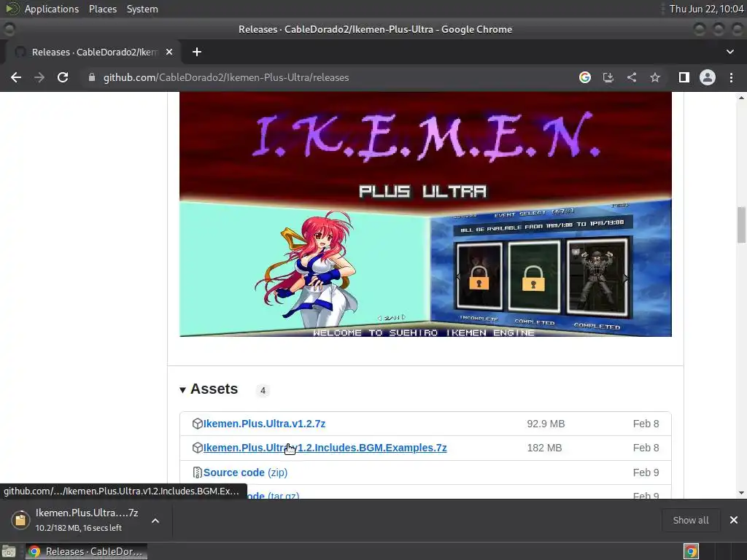747x560 pixels.
Task: Click the 182 MB size text
Action: (x=544, y=448)
